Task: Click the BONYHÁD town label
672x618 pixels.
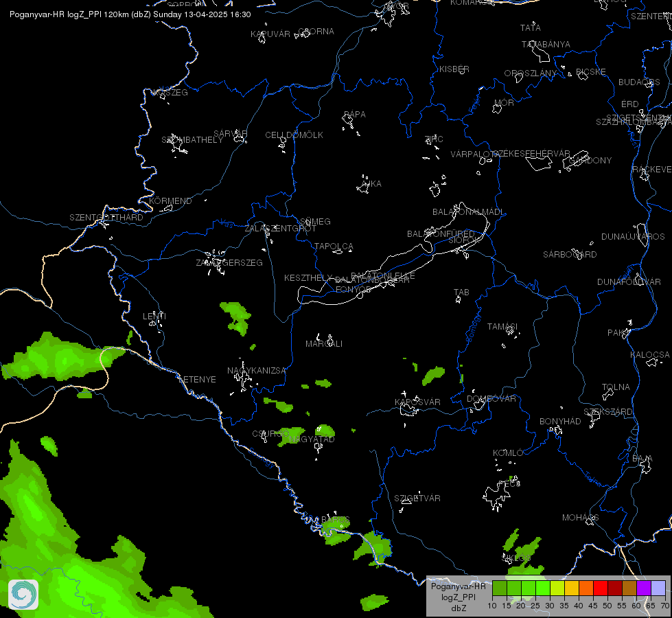Action: (x=559, y=422)
